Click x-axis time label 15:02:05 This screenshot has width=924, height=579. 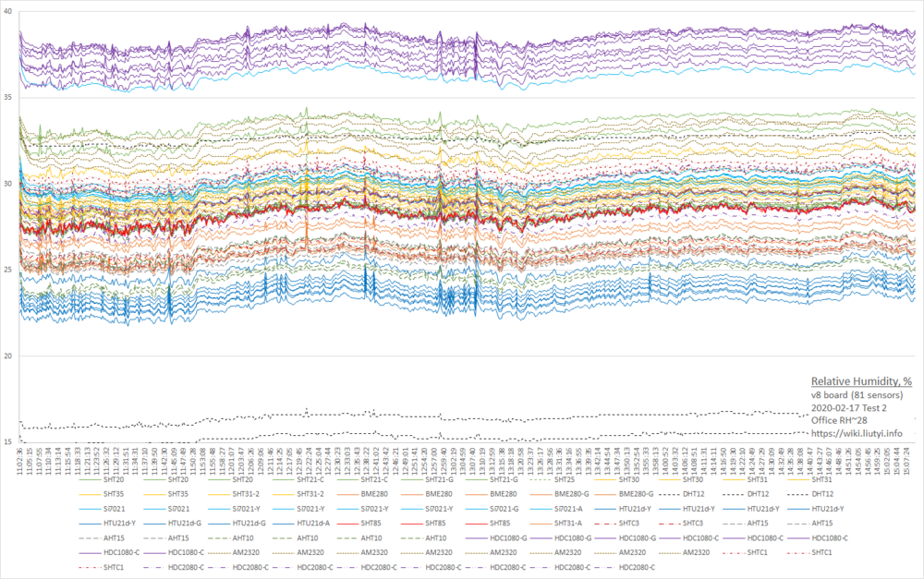pos(887,461)
